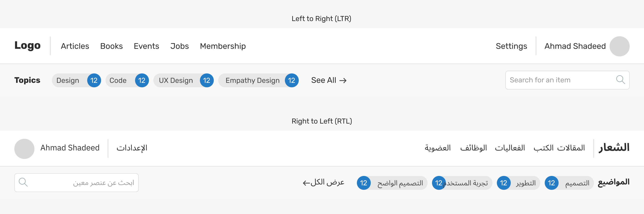The width and height of the screenshot is (644, 214).
Task: Click the user avatar beside Settings in LTR header
Action: click(619, 46)
